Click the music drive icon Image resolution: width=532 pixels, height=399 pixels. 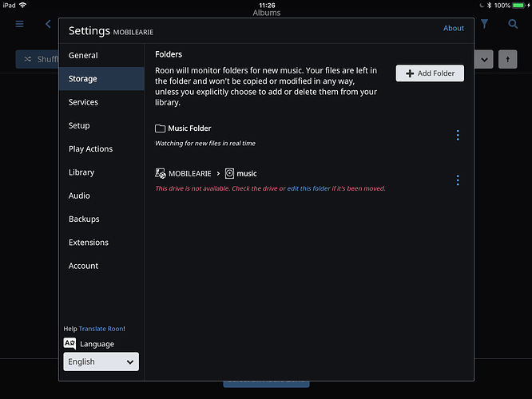[230, 173]
